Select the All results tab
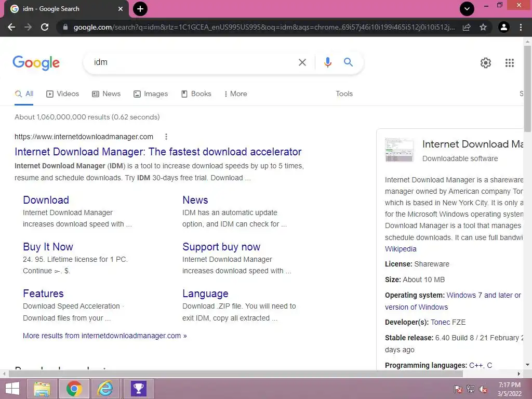 [24, 94]
